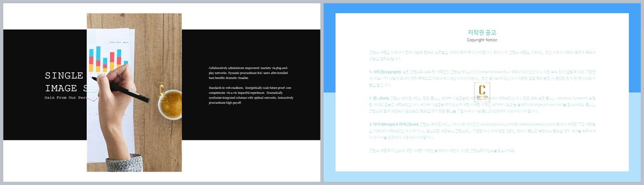Select the final license line at bottom

tap(442, 150)
